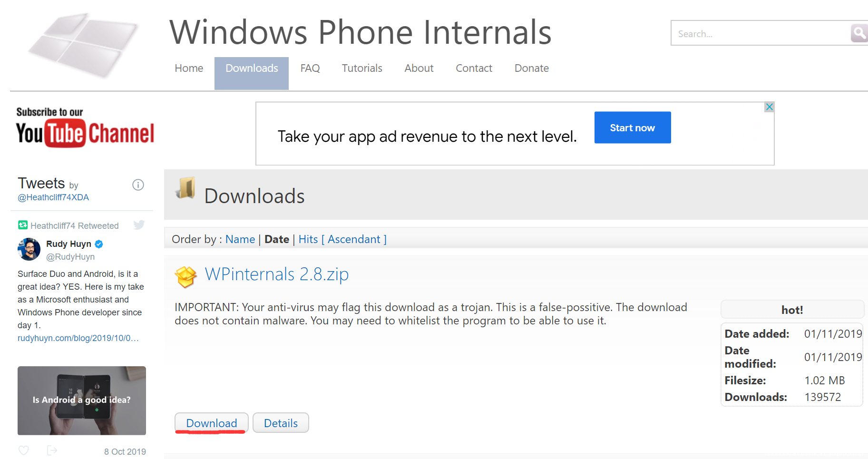Click the tweet share icon
868x459 pixels.
coord(52,450)
